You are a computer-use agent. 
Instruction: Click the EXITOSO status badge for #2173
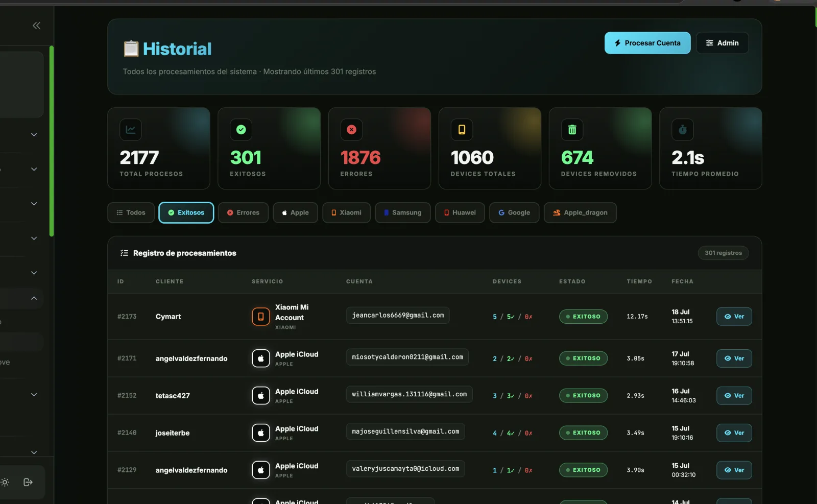click(x=583, y=317)
